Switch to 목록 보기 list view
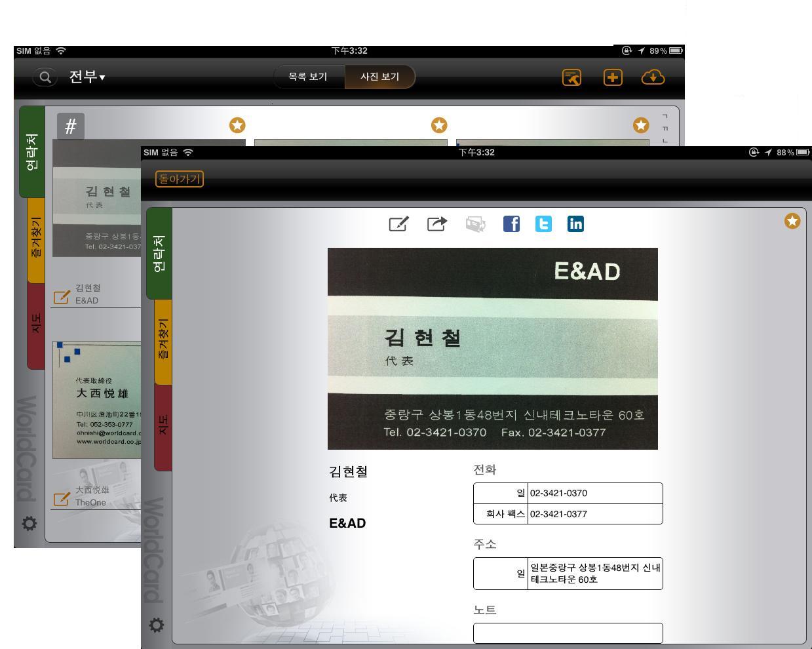 pos(308,77)
